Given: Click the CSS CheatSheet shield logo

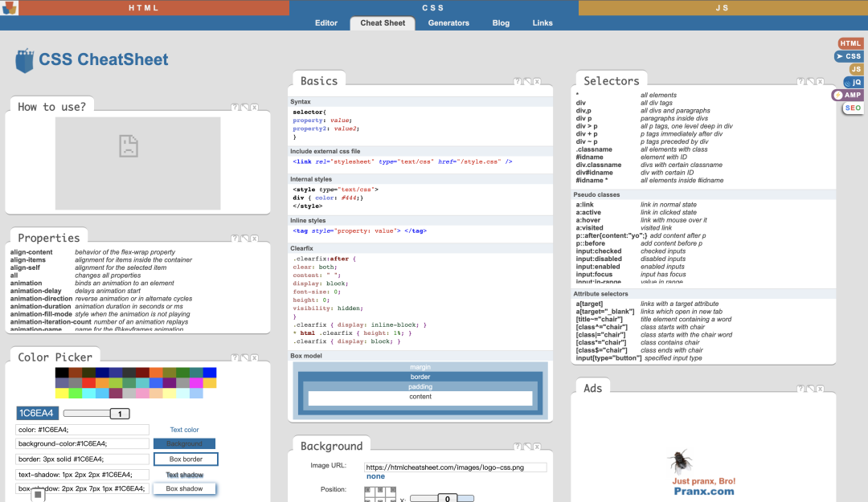Looking at the screenshot, I should point(25,60).
